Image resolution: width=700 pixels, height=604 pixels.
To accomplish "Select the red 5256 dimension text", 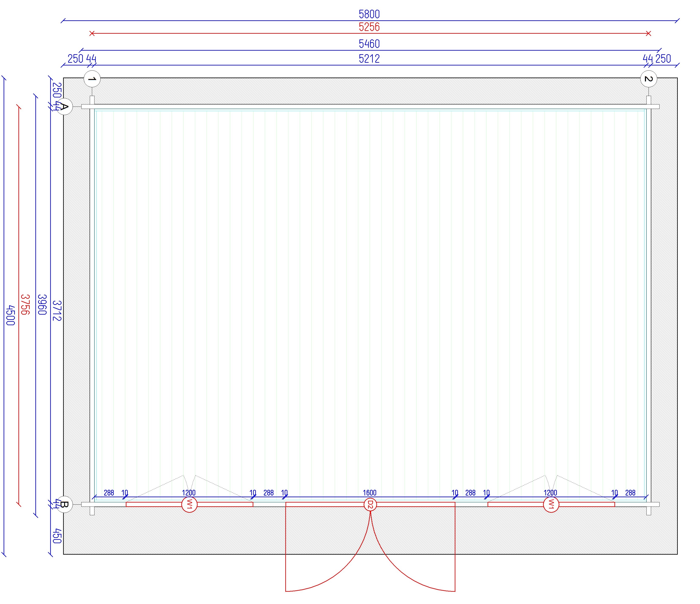I will (369, 27).
